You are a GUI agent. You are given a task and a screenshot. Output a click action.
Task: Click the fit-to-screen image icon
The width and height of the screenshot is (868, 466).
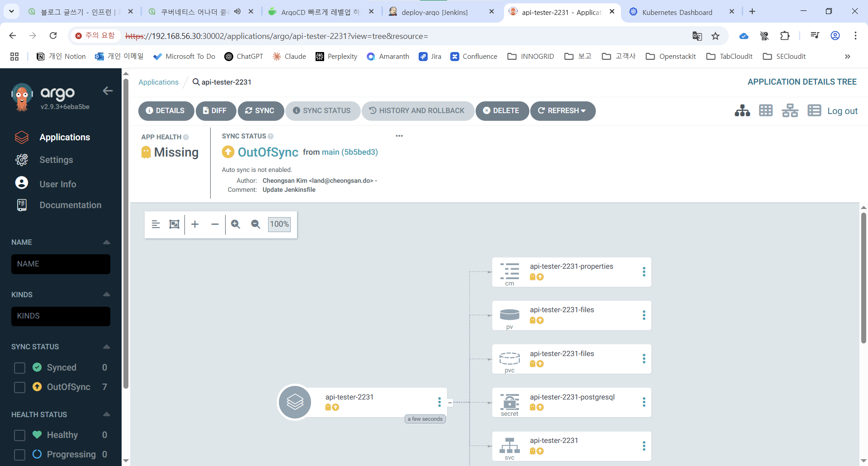coord(174,224)
